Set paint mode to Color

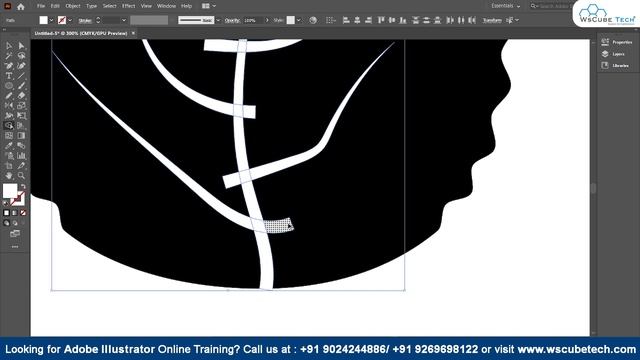[6, 213]
